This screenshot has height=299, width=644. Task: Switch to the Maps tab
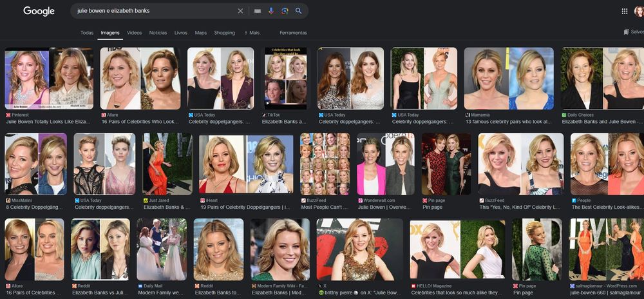tap(201, 33)
